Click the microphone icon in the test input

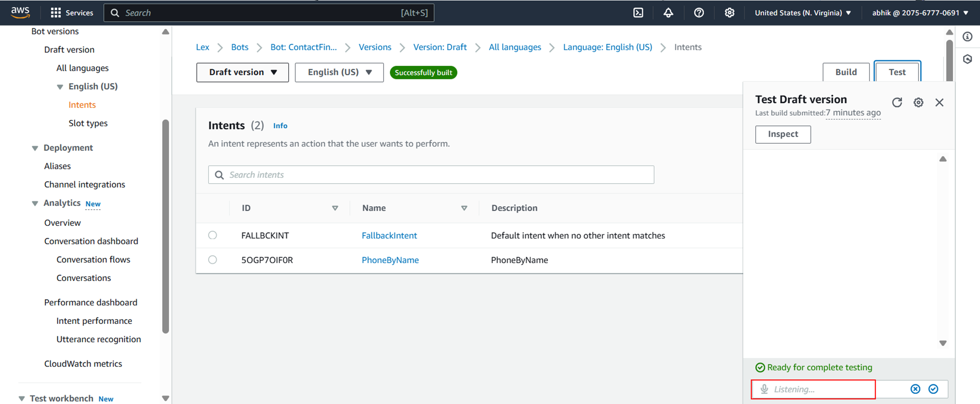[x=764, y=389]
